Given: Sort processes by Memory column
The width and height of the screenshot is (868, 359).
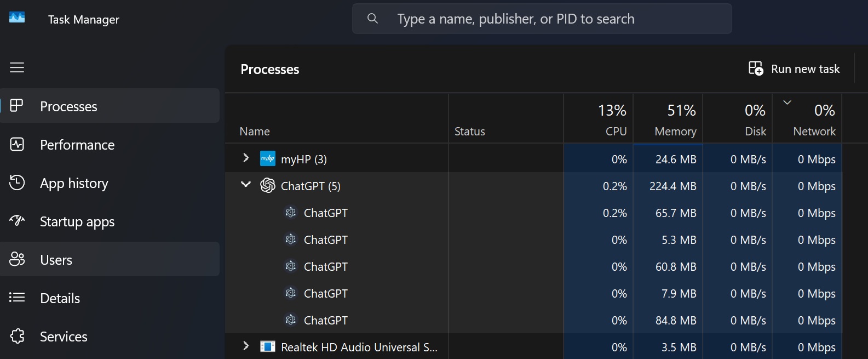Looking at the screenshot, I should coord(675,119).
